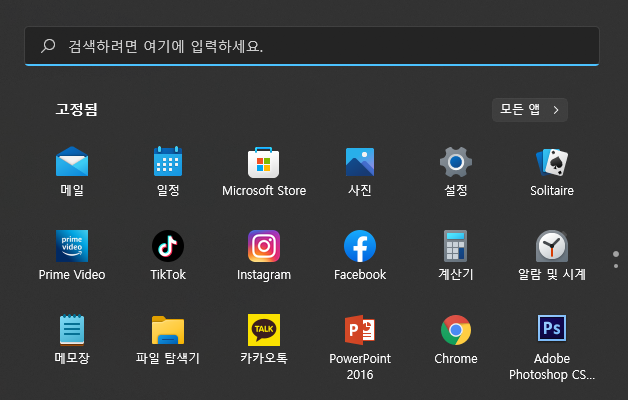Screen dimensions: 628x400
Task: Open the 사진 (Photos) app
Action: 360,171
